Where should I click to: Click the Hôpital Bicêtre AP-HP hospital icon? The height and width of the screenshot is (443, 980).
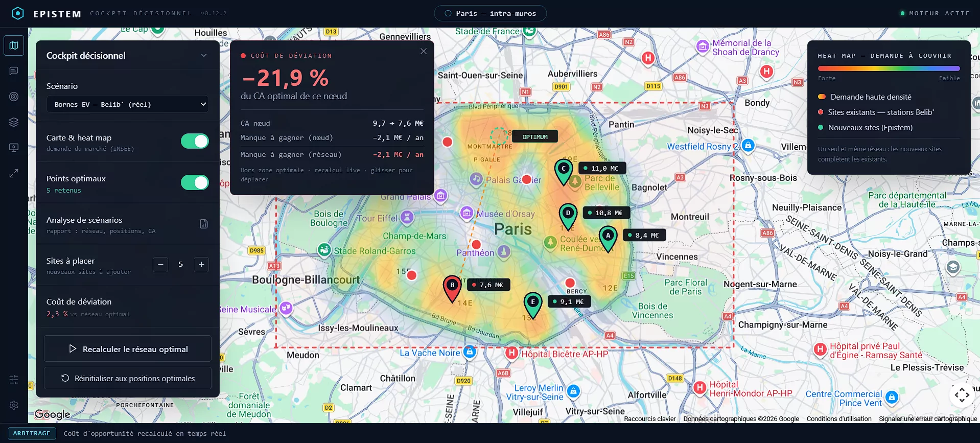coord(511,353)
